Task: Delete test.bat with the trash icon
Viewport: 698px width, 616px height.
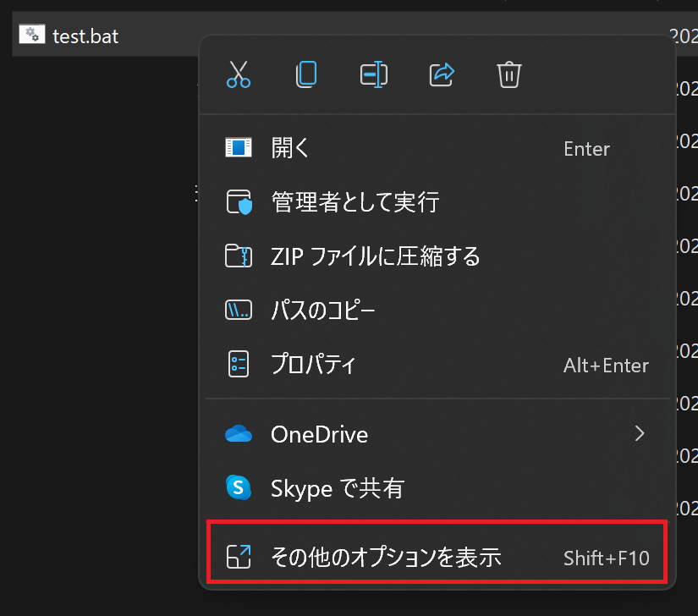Action: click(508, 74)
